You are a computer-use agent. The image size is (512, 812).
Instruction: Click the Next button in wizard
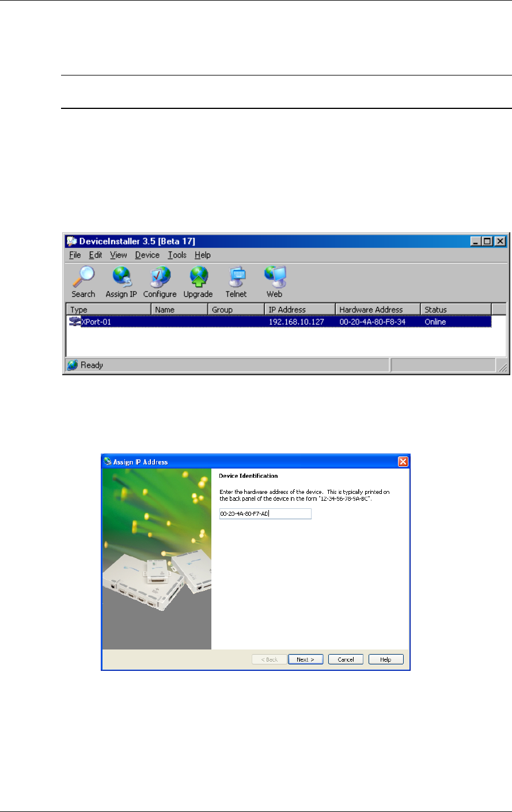click(x=305, y=659)
